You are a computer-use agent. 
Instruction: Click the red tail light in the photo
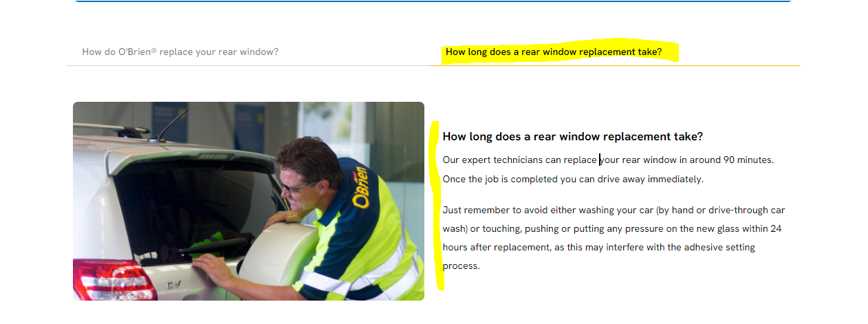[113, 279]
